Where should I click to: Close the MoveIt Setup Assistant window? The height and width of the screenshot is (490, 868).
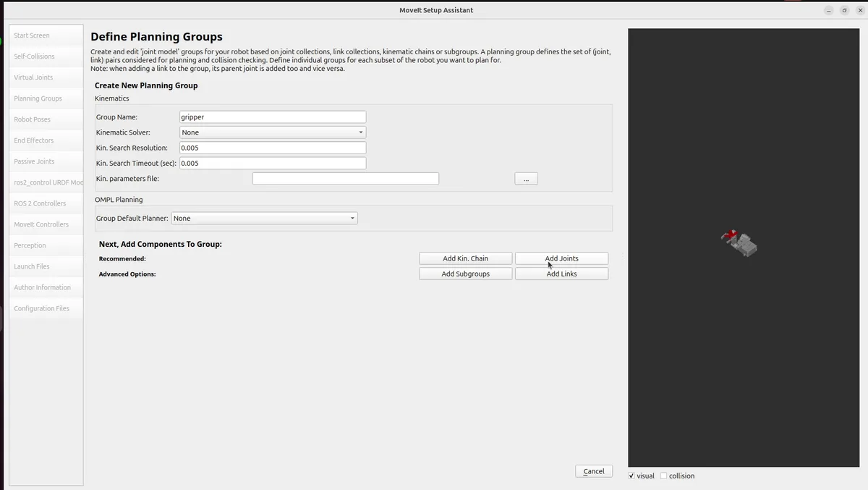pos(860,10)
